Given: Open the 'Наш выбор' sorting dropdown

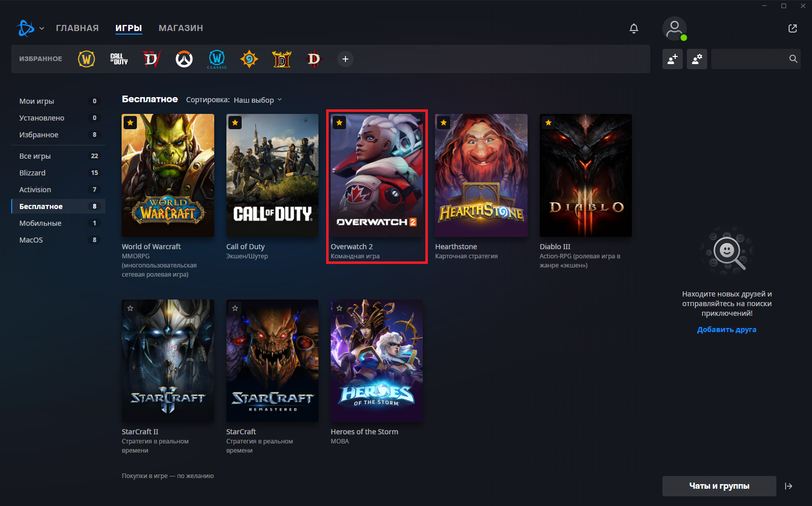Looking at the screenshot, I should pyautogui.click(x=257, y=100).
